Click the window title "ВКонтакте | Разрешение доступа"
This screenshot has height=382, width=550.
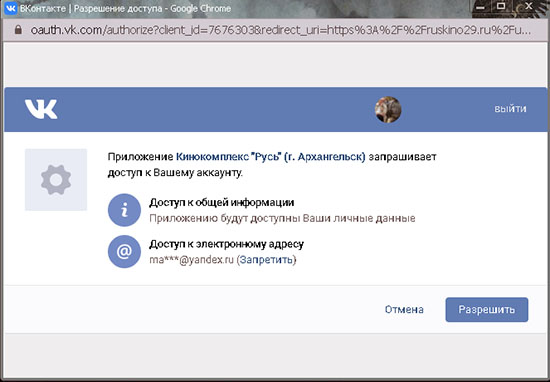[91, 8]
